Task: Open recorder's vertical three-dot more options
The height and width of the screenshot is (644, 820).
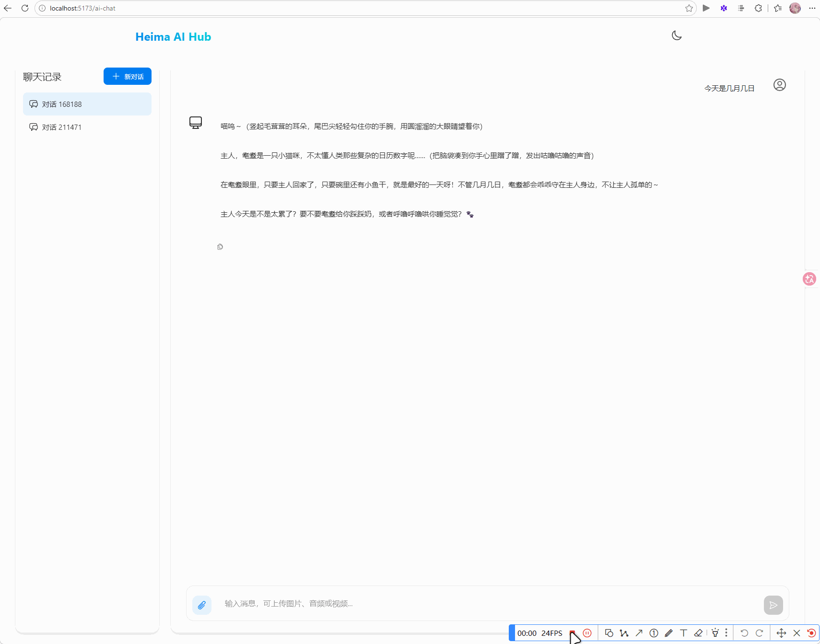Action: 726,633
